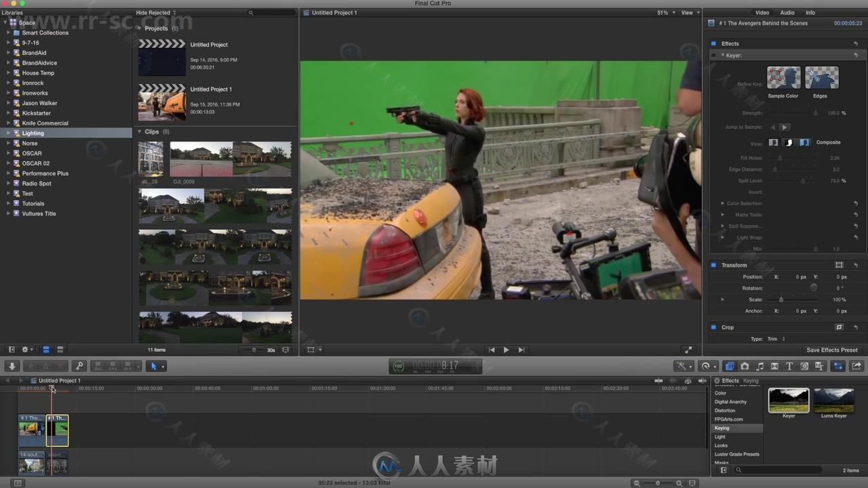Enter full screen viewer mode
This screenshot has height=488, width=868.
tap(688, 350)
